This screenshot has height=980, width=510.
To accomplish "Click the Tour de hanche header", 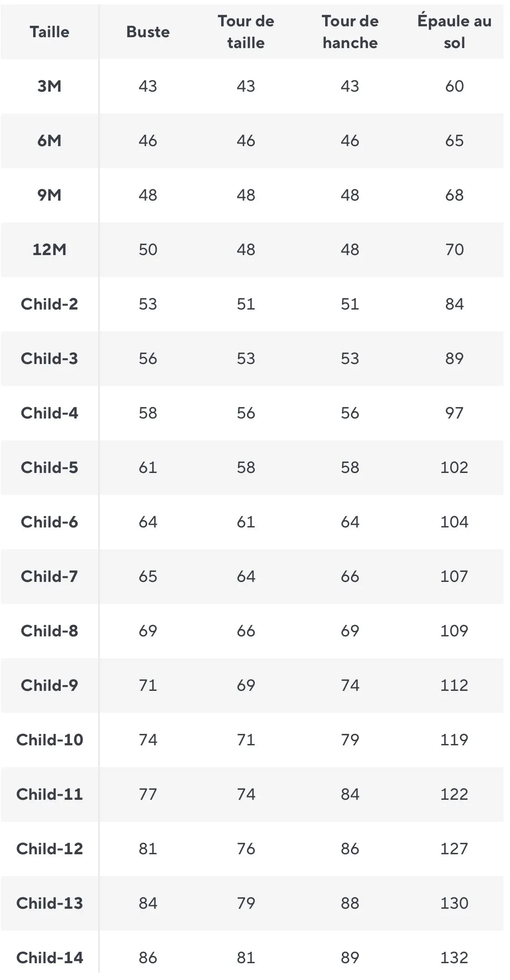I will (350, 32).
